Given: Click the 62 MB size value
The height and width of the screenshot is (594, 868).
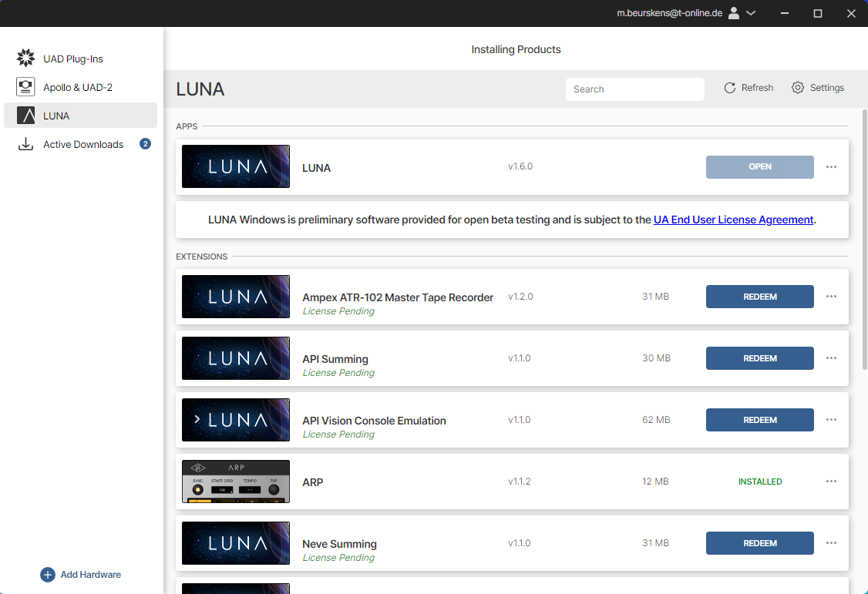Looking at the screenshot, I should [x=656, y=420].
